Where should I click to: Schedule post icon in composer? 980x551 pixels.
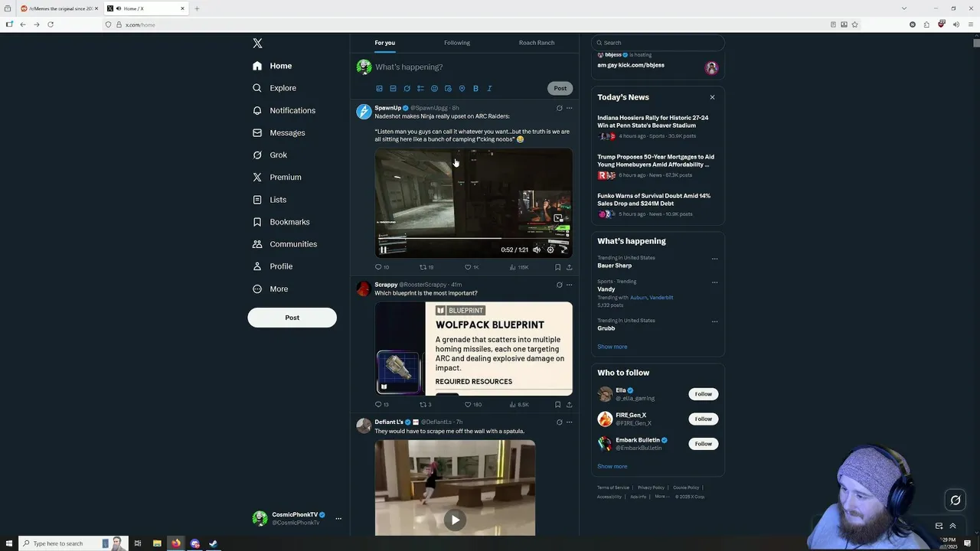click(448, 89)
